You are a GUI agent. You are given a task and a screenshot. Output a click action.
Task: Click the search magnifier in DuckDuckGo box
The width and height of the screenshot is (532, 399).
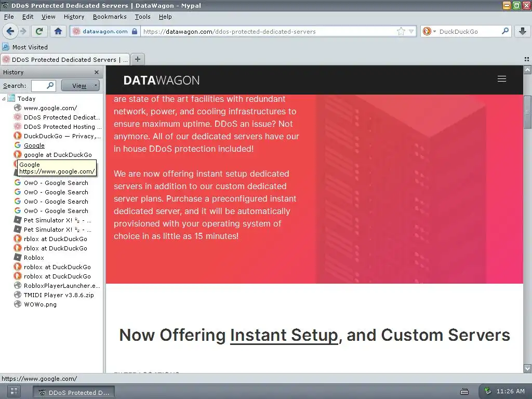505,31
